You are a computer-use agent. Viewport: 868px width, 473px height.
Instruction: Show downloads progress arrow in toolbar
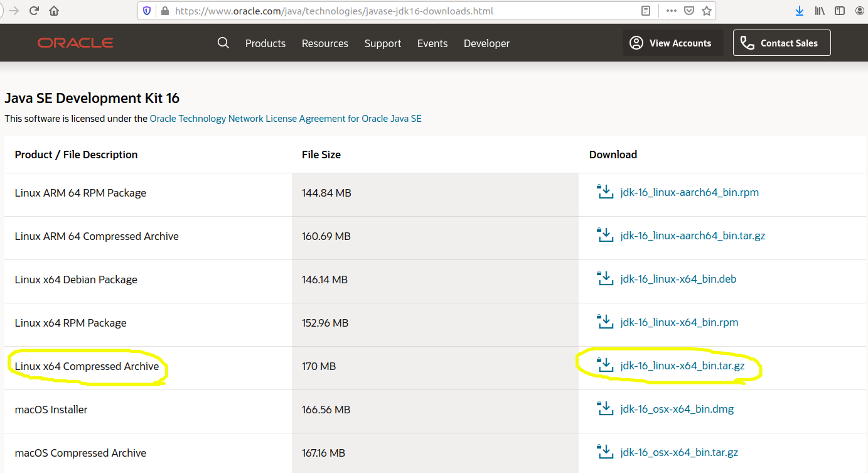(x=799, y=11)
